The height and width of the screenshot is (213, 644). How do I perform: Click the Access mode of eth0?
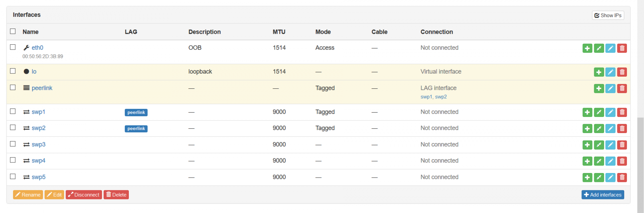325,48
